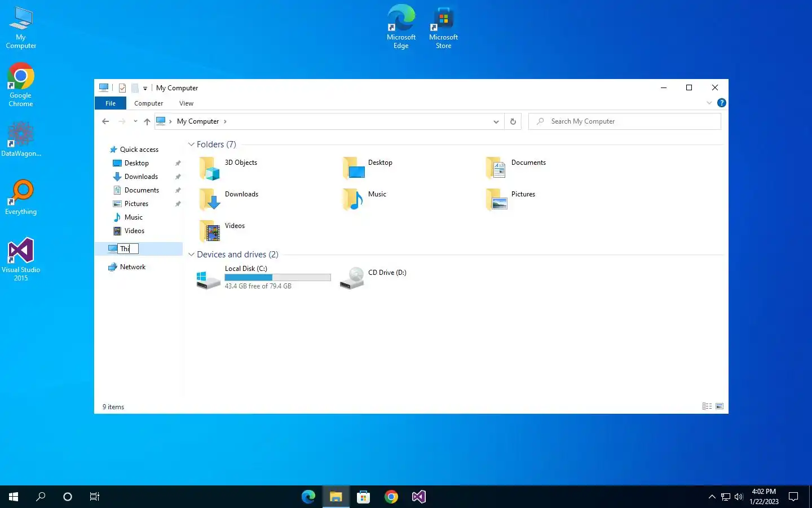Image resolution: width=812 pixels, height=508 pixels.
Task: Open the Everything desktop shortcut
Action: [21, 198]
